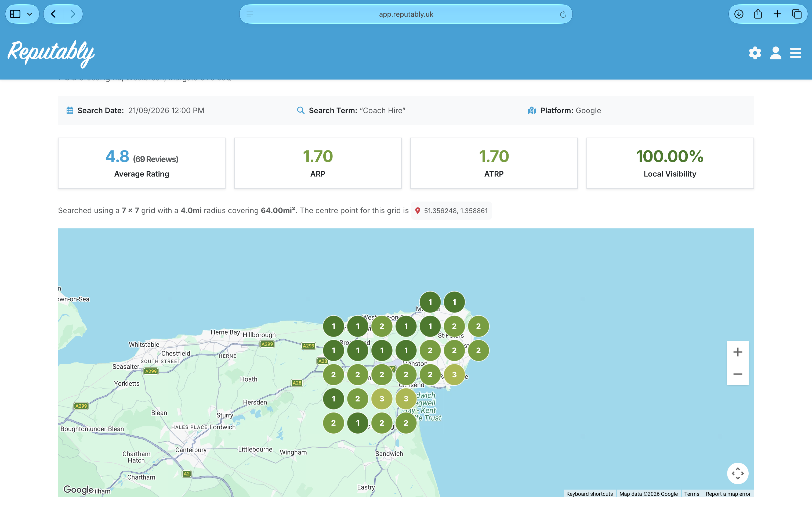Select the 100.00% Local Visibility card

tap(670, 163)
